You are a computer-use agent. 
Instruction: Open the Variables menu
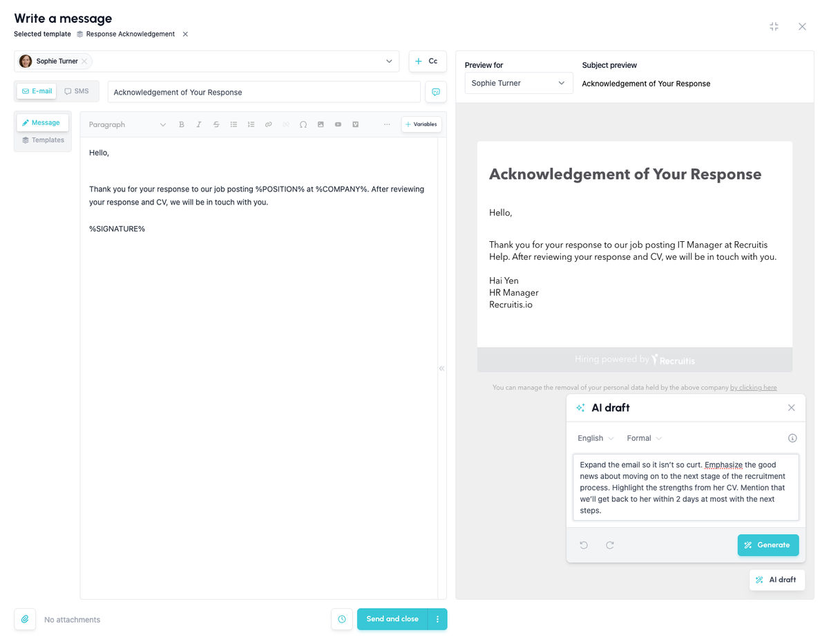421,124
